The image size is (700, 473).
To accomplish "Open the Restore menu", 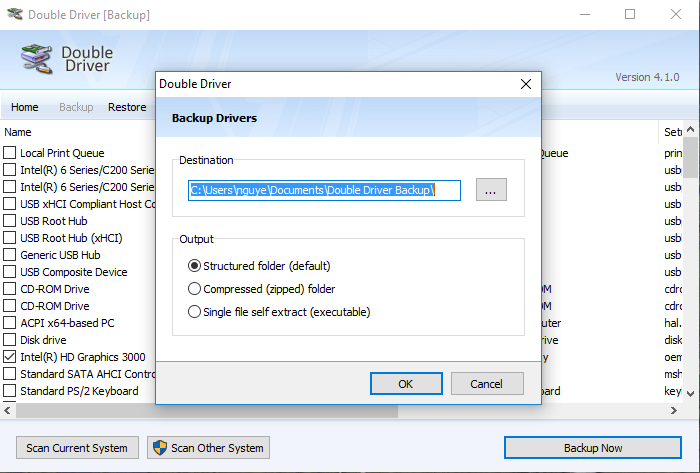I will (x=127, y=107).
